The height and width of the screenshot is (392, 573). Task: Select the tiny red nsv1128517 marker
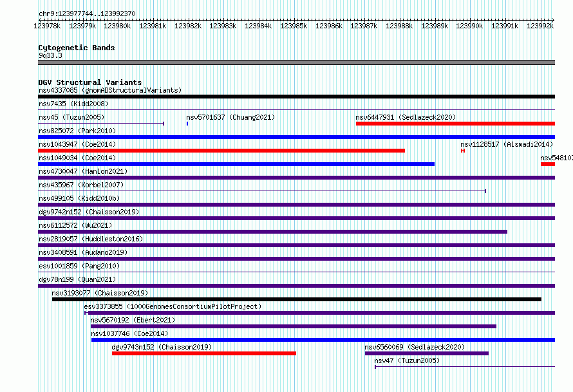click(463, 151)
